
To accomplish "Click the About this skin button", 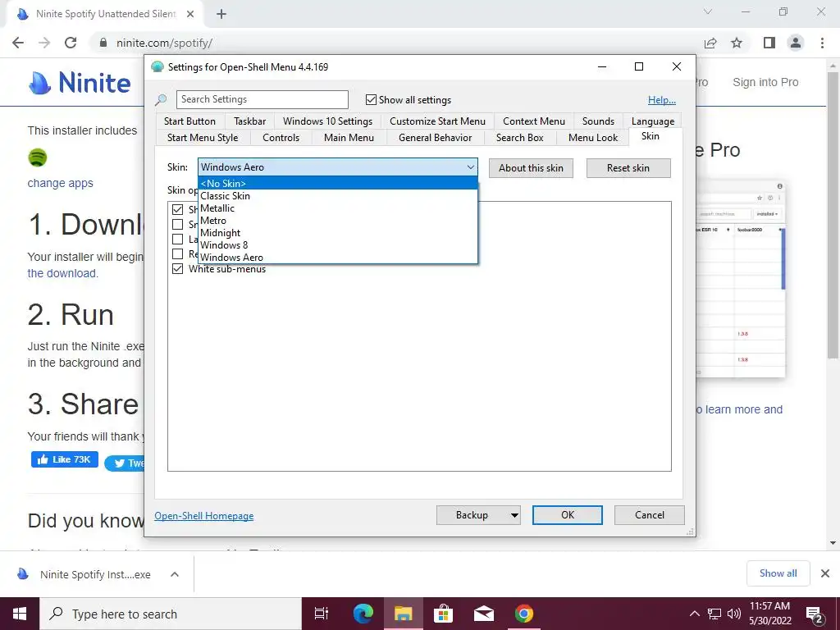I will tap(531, 168).
